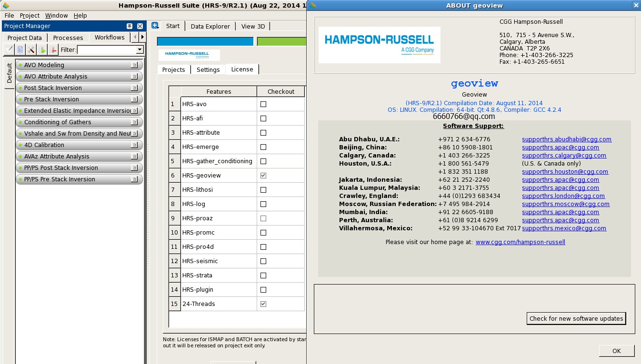Click the left tab scroll arrow in Project Manager

(135, 37)
